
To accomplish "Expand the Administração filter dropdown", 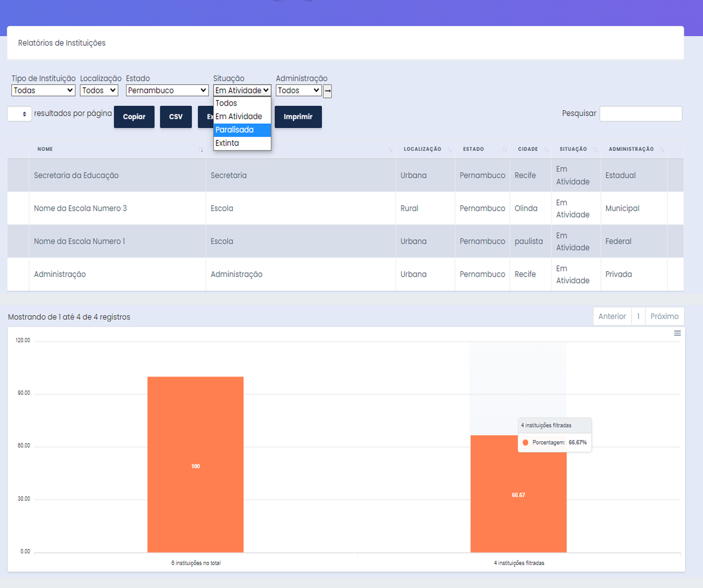I will click(x=298, y=90).
